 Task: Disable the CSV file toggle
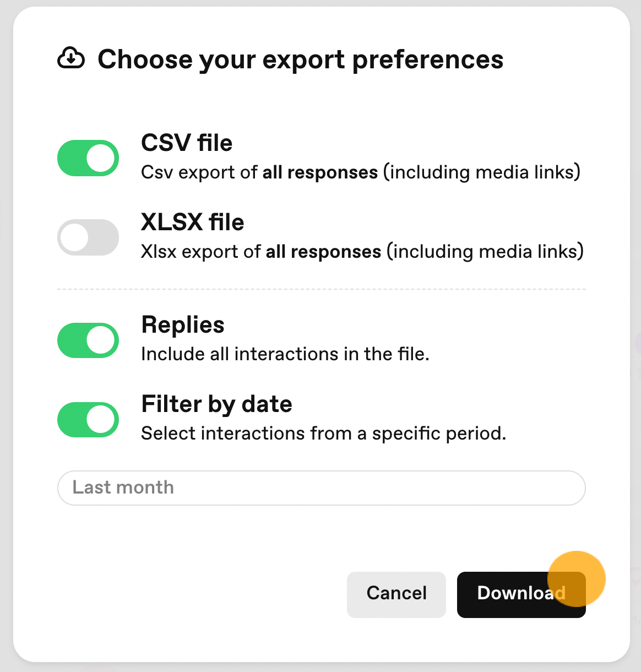(88, 158)
